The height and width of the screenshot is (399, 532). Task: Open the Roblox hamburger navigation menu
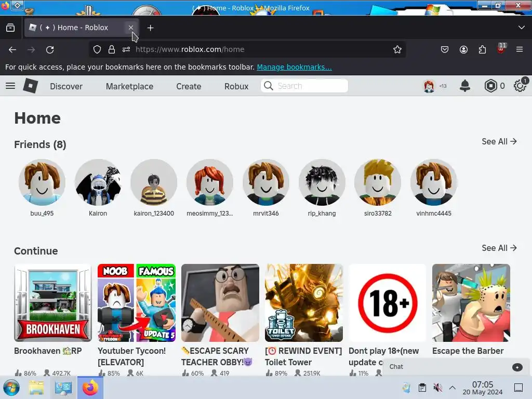[10, 86]
